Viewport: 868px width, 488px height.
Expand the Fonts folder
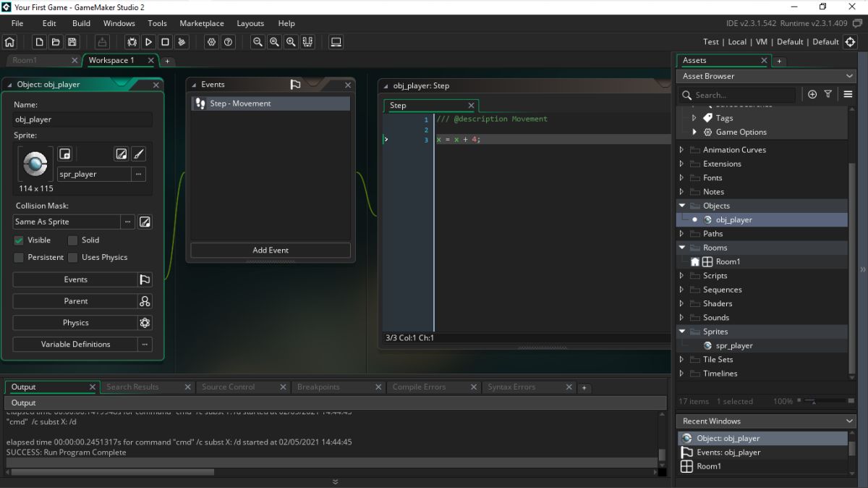tap(682, 177)
